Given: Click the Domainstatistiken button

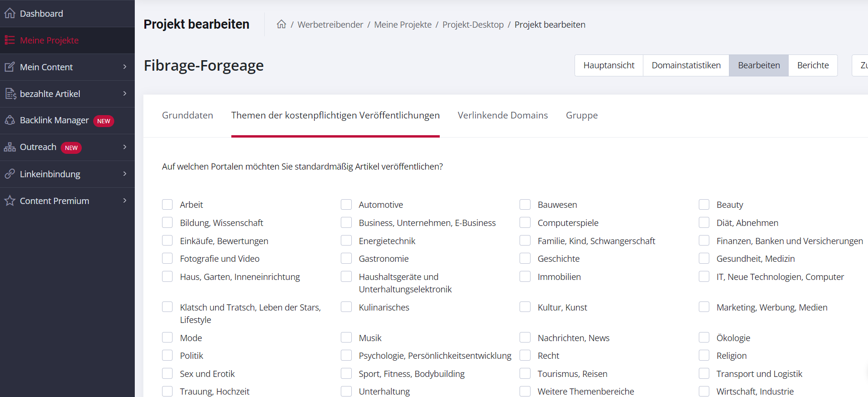Looking at the screenshot, I should point(686,65).
